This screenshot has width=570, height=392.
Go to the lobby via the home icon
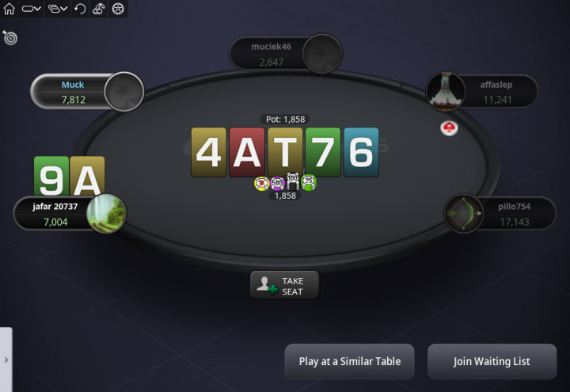pyautogui.click(x=9, y=9)
